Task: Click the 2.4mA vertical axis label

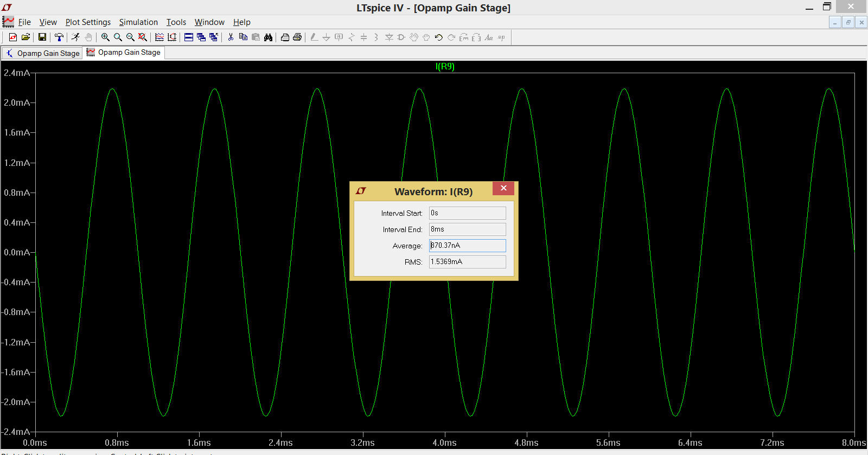Action: tap(17, 73)
